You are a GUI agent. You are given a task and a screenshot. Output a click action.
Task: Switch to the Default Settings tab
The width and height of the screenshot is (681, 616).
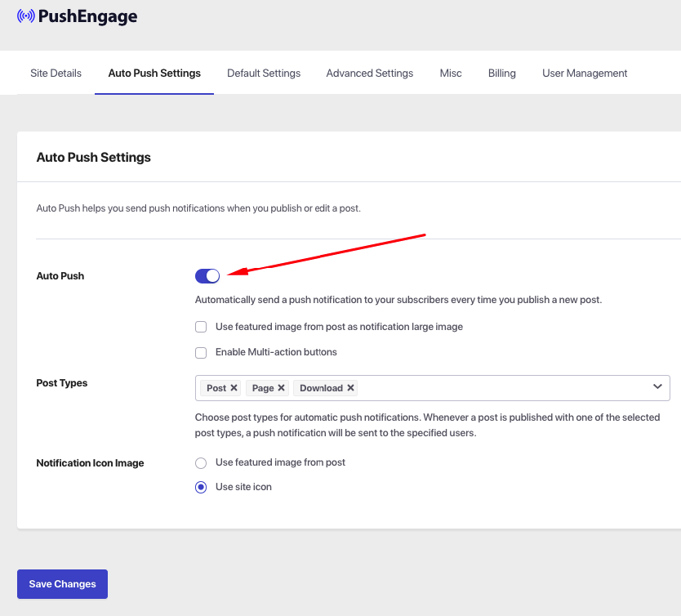point(264,74)
